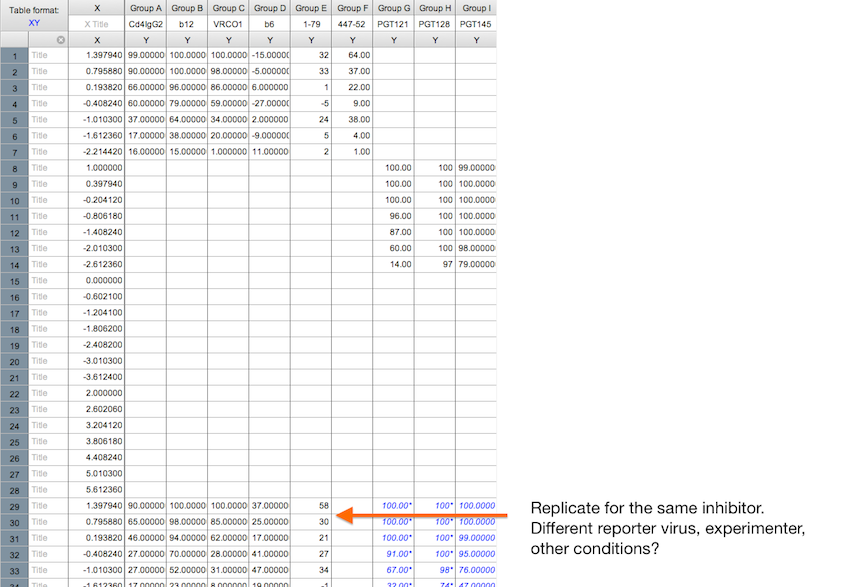
Task: Click the PGT121 column title cell
Action: coord(393,24)
